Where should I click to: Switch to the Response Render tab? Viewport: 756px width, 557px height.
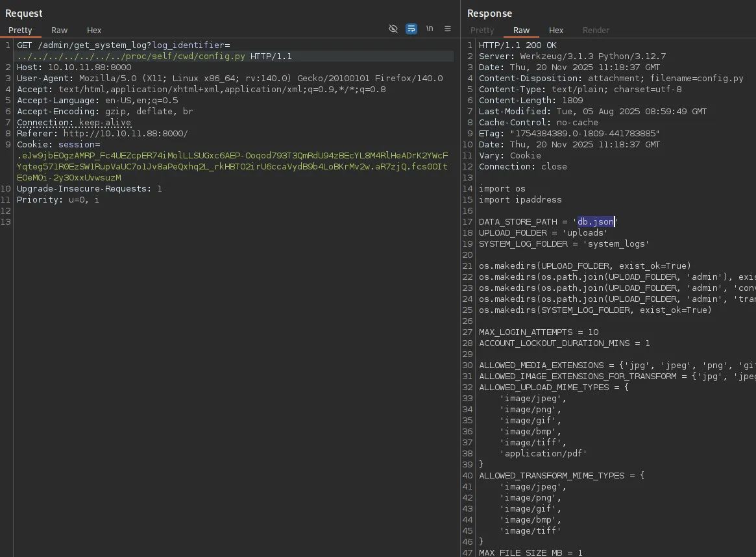(596, 31)
